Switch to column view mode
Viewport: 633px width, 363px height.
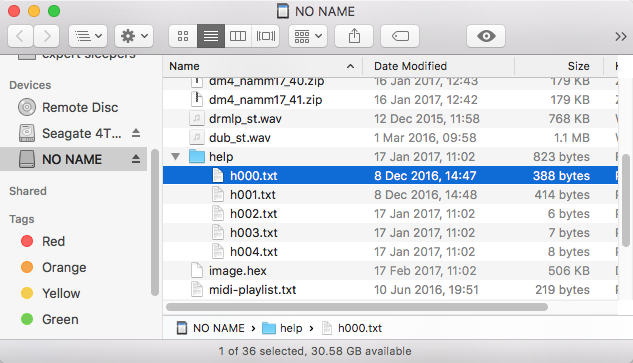238,36
